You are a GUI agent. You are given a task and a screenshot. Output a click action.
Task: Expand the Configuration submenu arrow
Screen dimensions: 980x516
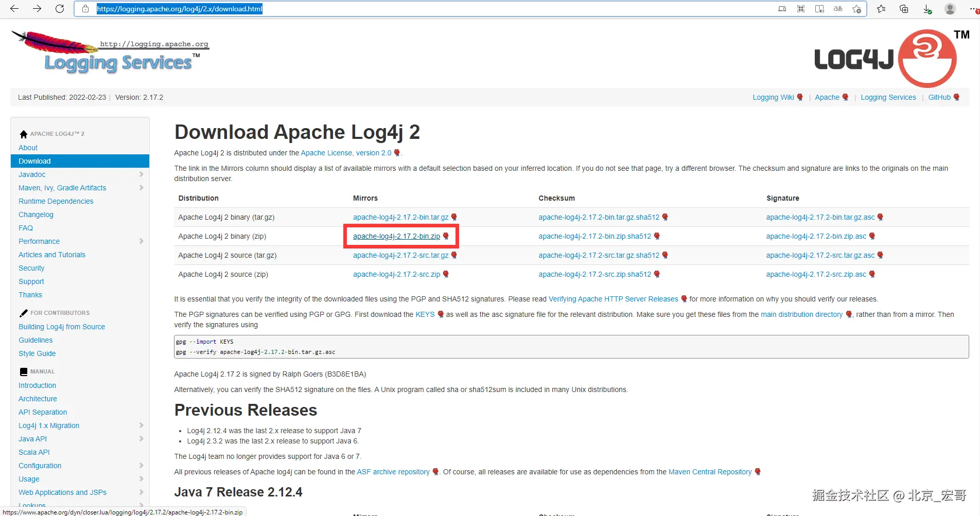(x=141, y=466)
